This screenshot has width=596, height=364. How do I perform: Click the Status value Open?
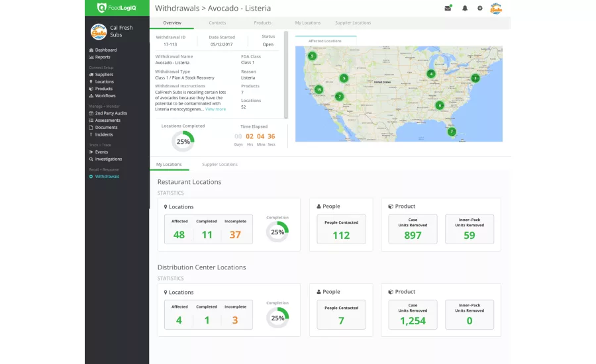tap(268, 44)
